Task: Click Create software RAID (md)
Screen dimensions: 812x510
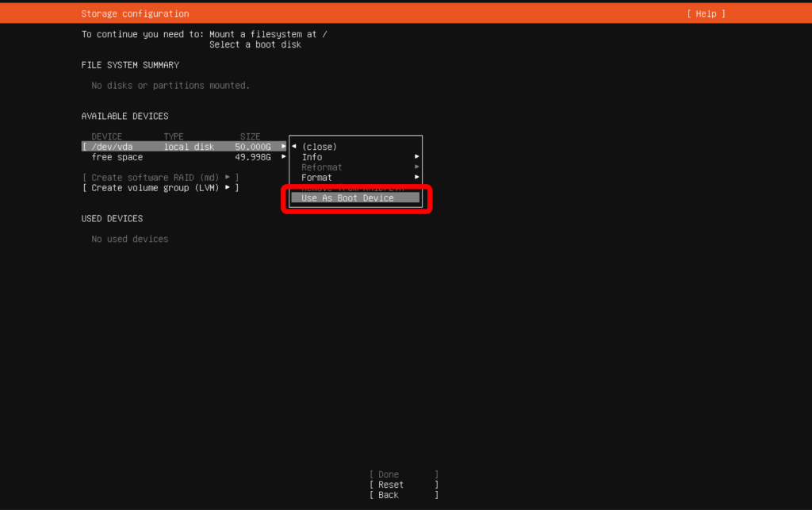Action: tap(160, 177)
